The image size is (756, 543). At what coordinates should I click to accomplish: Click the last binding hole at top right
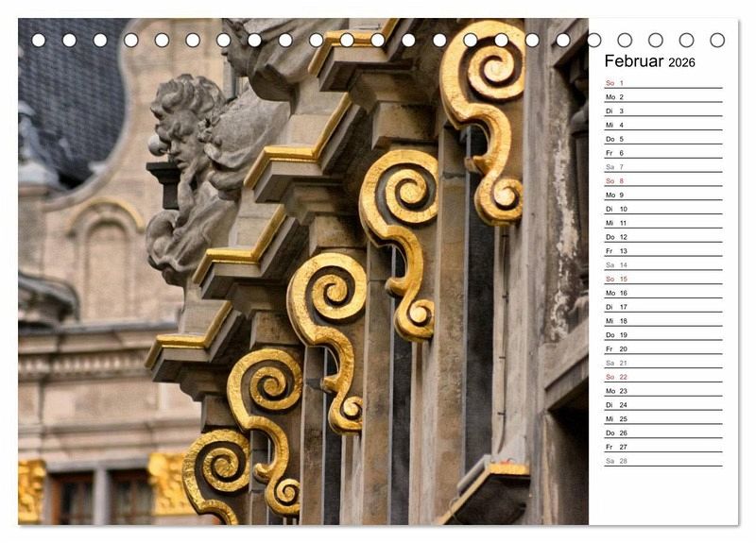[717, 40]
